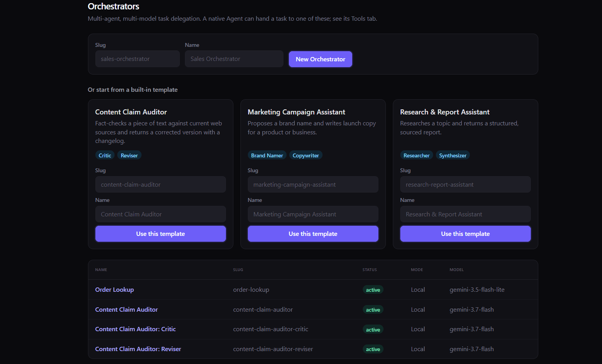Screen dimensions: 602x364
Task: Click the Copywriter tag
Action: (306, 155)
